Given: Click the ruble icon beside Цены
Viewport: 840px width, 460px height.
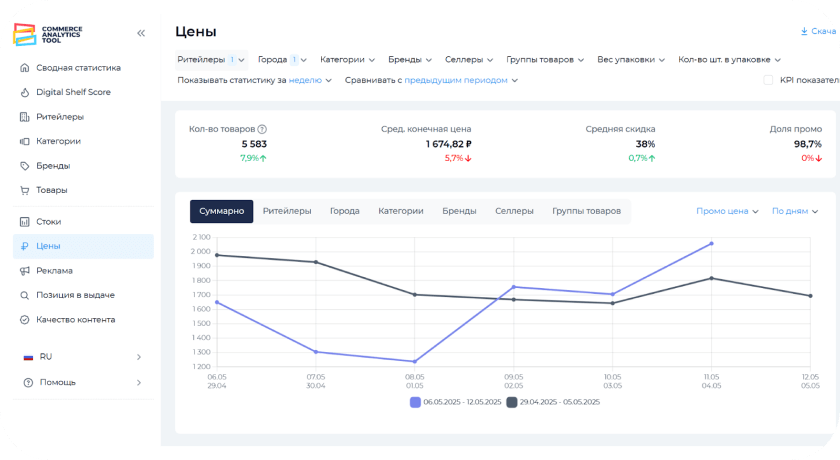Looking at the screenshot, I should [25, 246].
